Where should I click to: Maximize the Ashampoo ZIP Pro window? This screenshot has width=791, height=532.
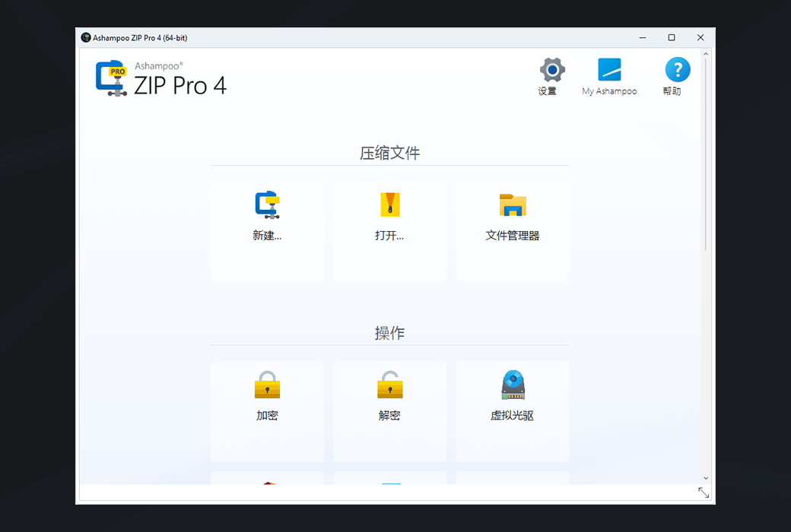672,38
